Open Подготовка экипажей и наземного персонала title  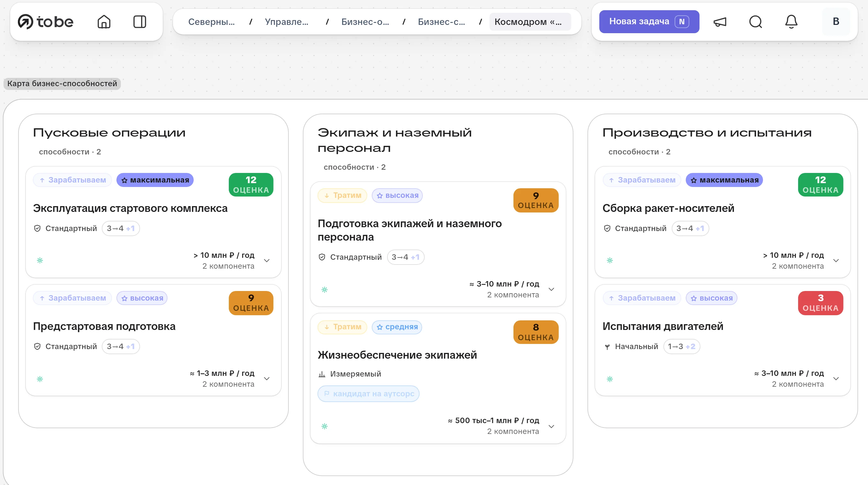point(409,230)
